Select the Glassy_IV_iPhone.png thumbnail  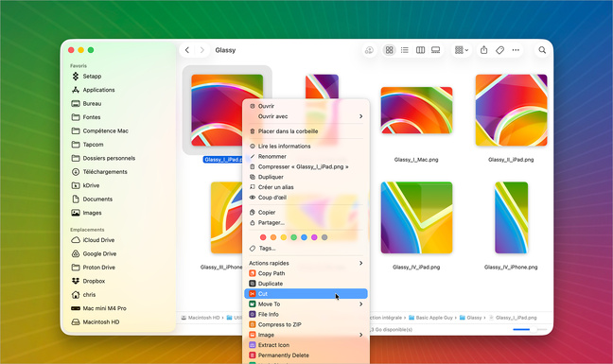511,217
